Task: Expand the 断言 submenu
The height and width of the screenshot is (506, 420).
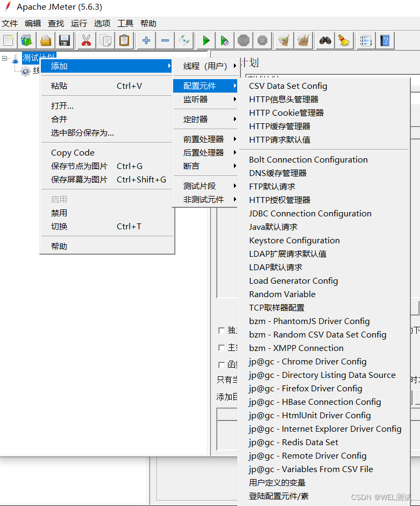Action: 205,166
